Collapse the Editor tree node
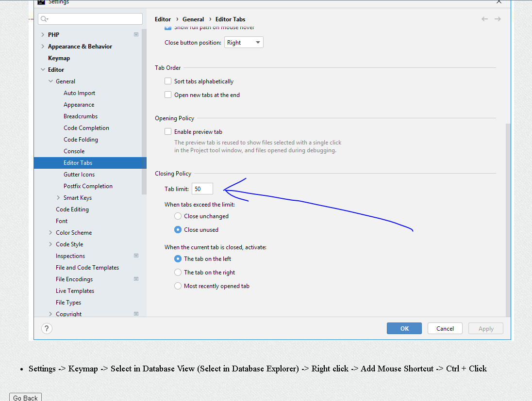 [x=43, y=69]
